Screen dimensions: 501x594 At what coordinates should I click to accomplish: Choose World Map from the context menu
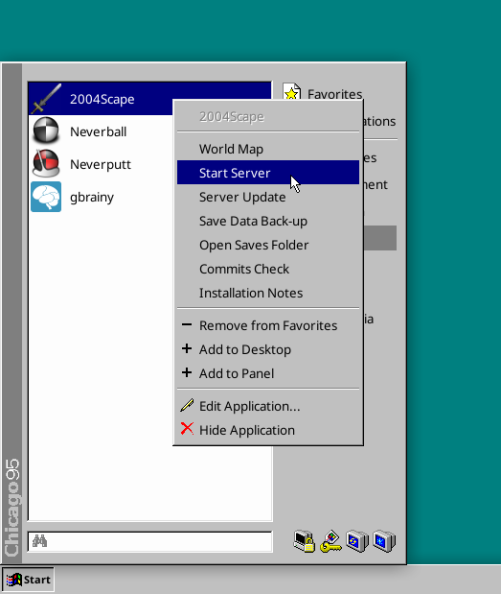tap(268, 149)
